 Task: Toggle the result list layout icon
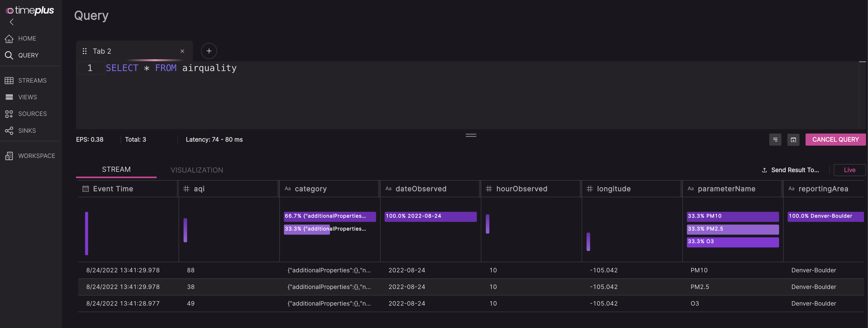point(775,140)
